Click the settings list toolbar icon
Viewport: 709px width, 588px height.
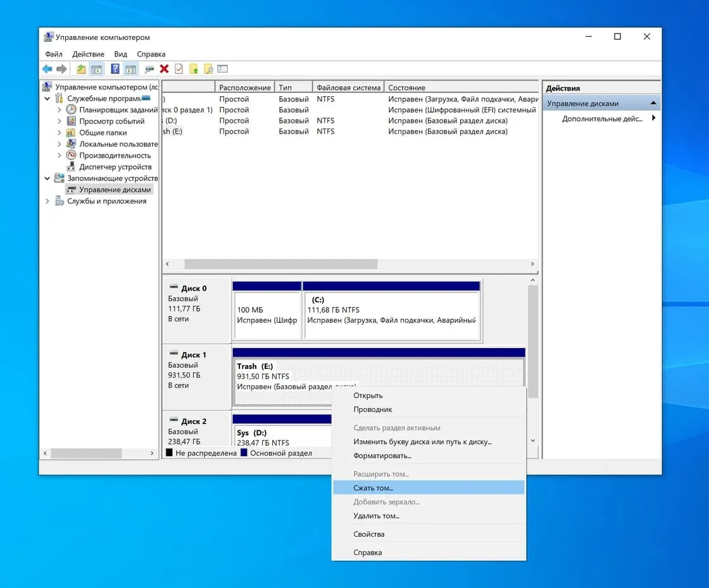tap(222, 69)
